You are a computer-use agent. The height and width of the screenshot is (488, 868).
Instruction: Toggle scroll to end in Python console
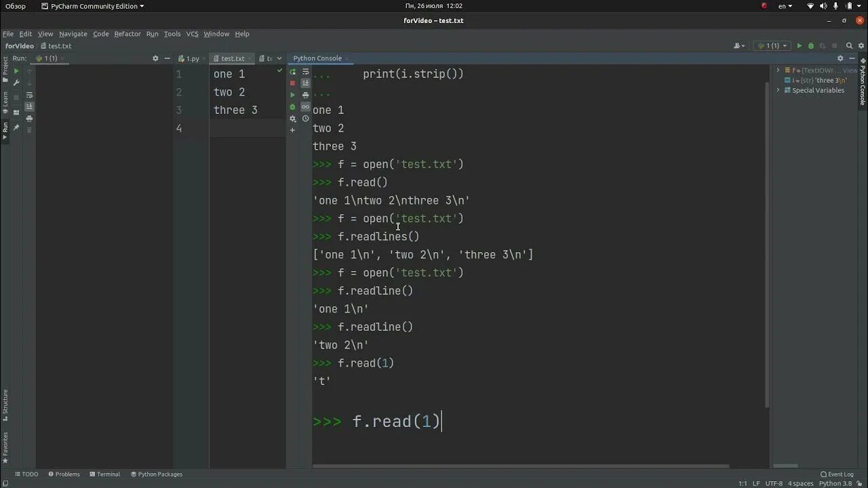305,83
